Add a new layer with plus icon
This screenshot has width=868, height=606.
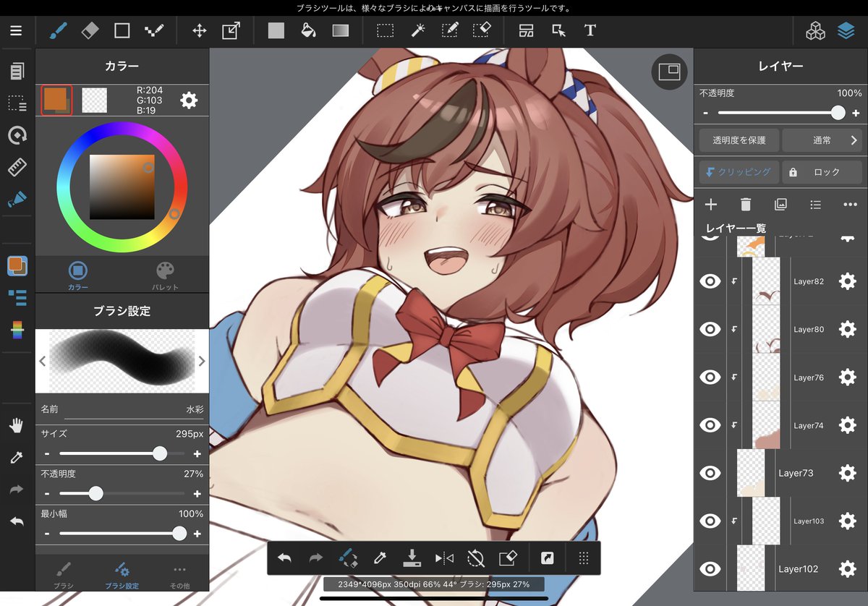tap(710, 205)
